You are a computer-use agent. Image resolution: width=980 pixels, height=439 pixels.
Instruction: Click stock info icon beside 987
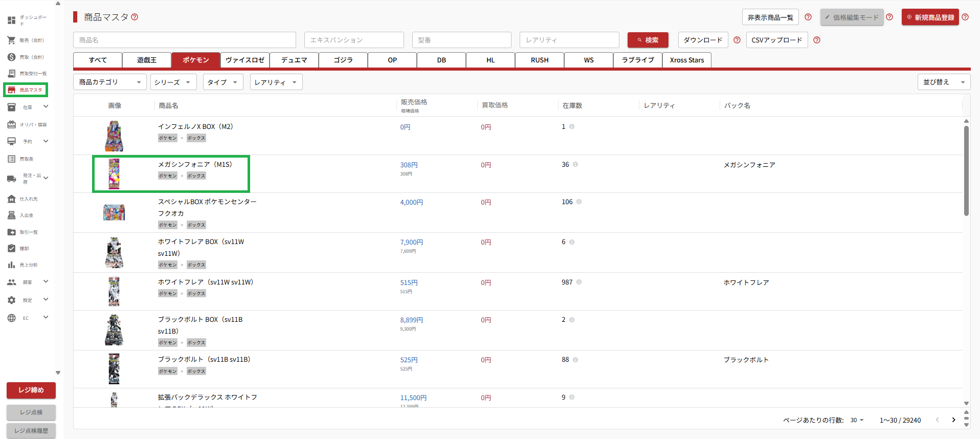click(x=579, y=282)
